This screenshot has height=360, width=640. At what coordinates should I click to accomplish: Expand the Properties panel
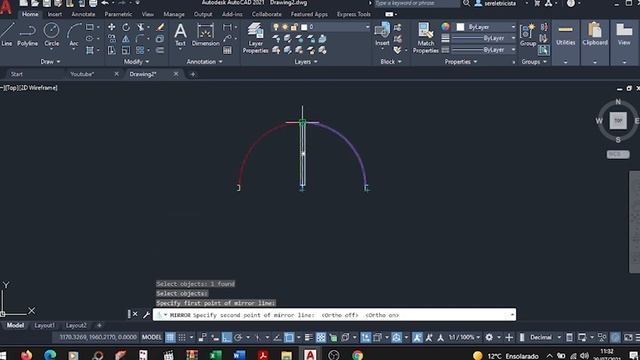[x=461, y=62]
